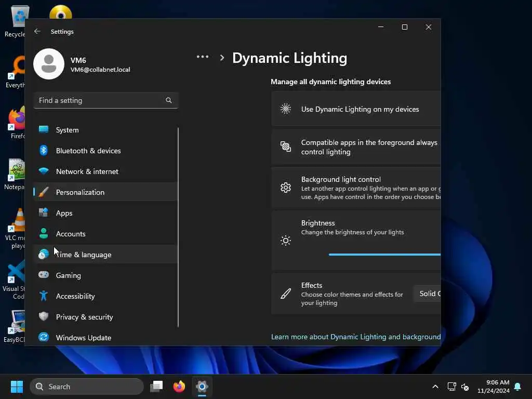The height and width of the screenshot is (399, 532).
Task: Select Network & internet
Action: click(x=105, y=171)
